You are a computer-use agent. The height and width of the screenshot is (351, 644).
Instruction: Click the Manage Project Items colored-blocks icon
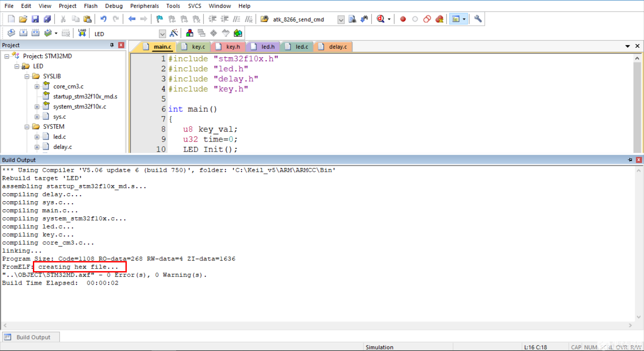pyautogui.click(x=190, y=33)
